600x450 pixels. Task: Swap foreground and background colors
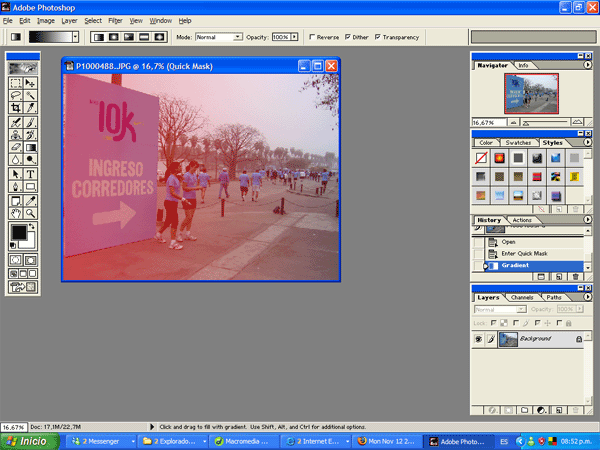32,227
